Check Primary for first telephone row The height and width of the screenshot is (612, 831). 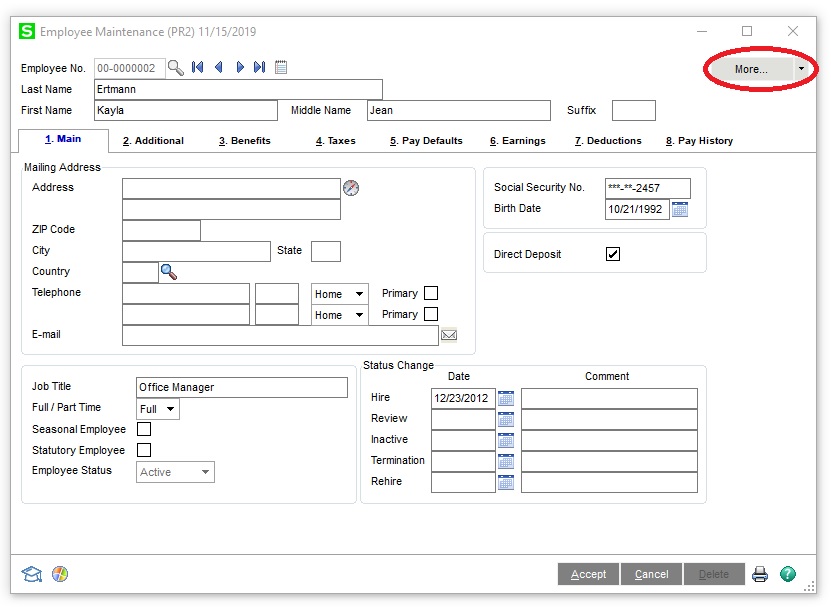click(431, 293)
